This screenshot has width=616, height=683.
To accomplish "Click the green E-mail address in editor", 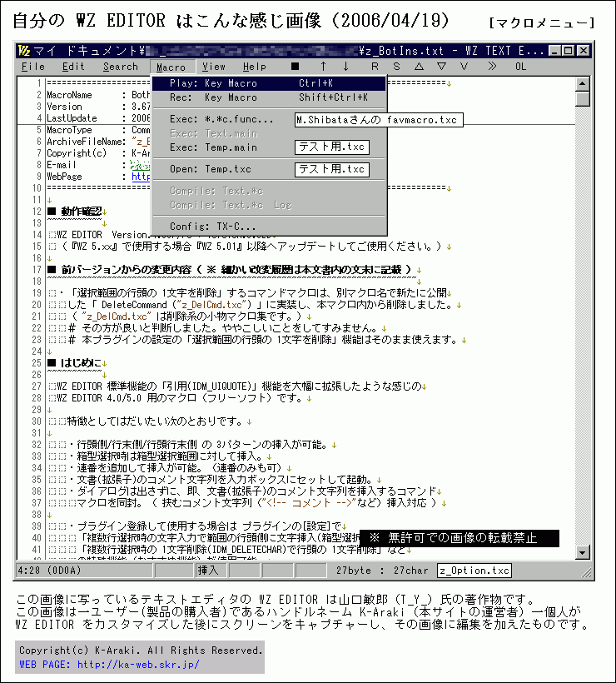I will [140, 165].
